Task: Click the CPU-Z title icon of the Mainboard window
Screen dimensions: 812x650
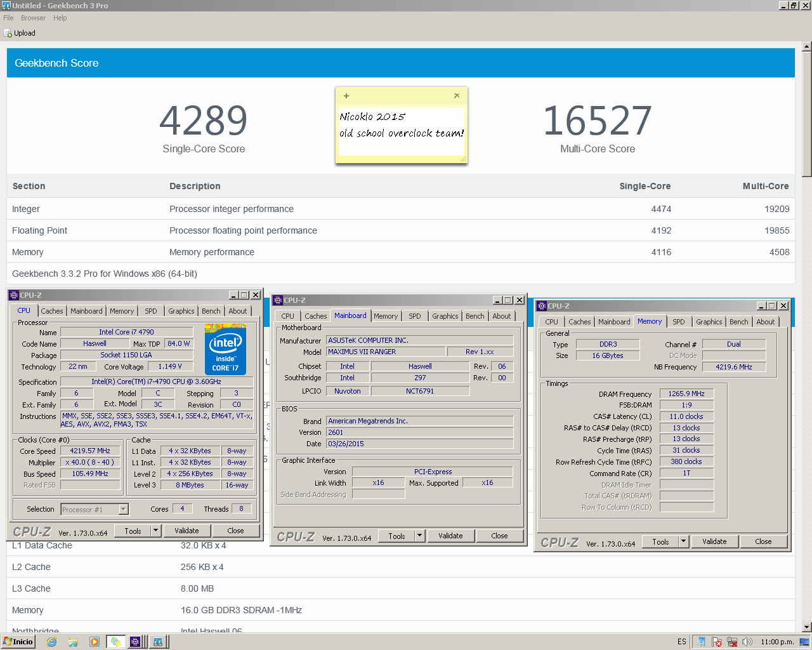Action: (277, 300)
